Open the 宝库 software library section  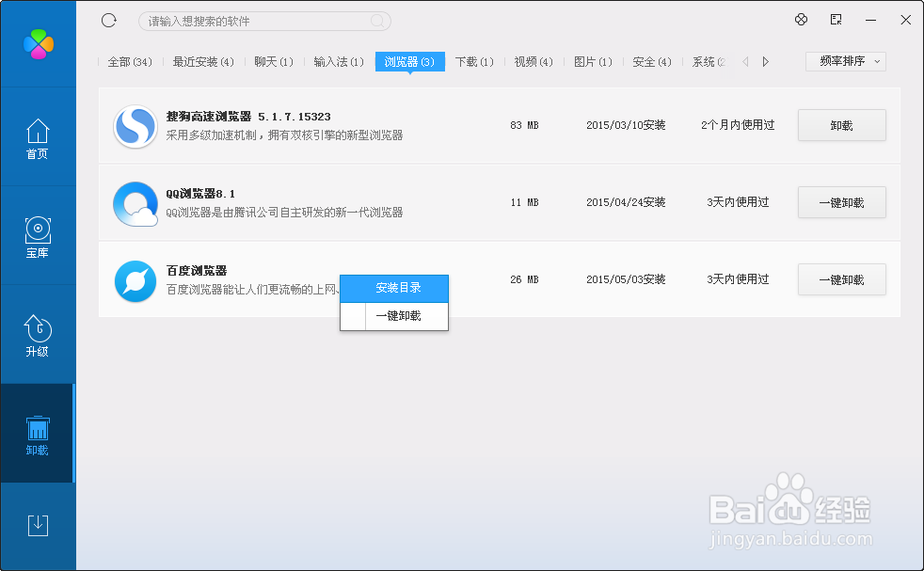[37, 237]
